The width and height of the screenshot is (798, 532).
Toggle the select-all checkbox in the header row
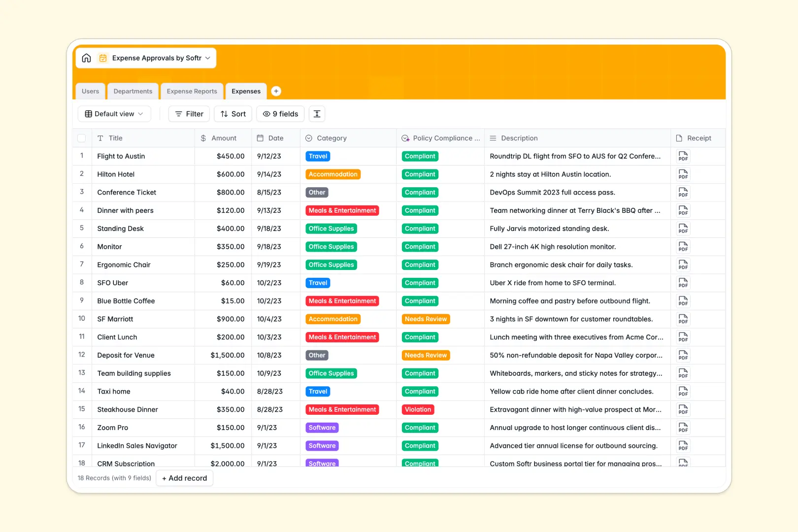(x=82, y=138)
